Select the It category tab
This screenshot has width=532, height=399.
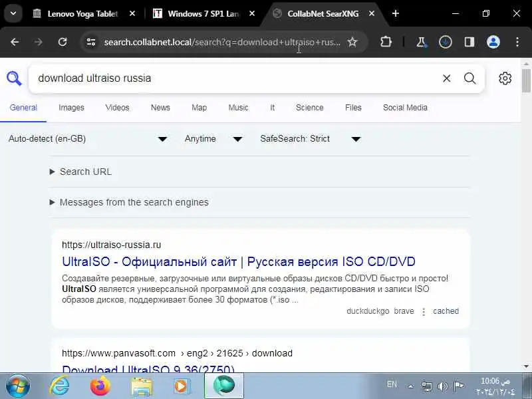272,108
